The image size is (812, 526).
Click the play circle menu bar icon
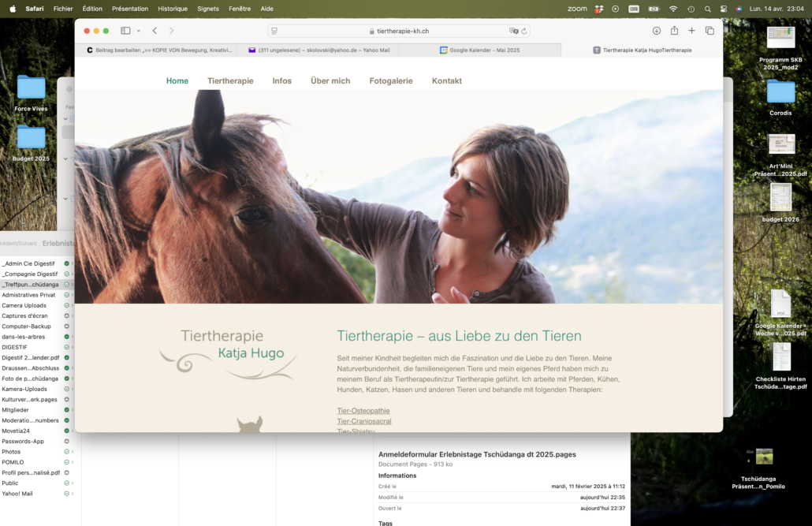tap(615, 9)
